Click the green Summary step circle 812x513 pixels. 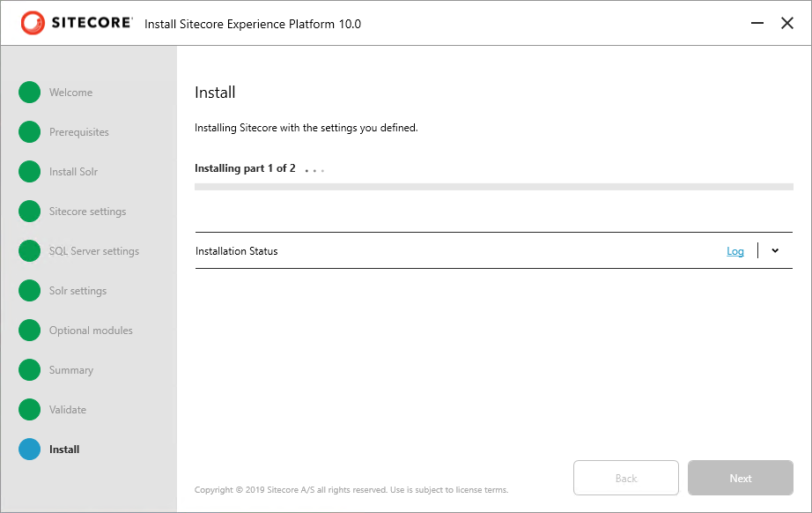(30, 369)
